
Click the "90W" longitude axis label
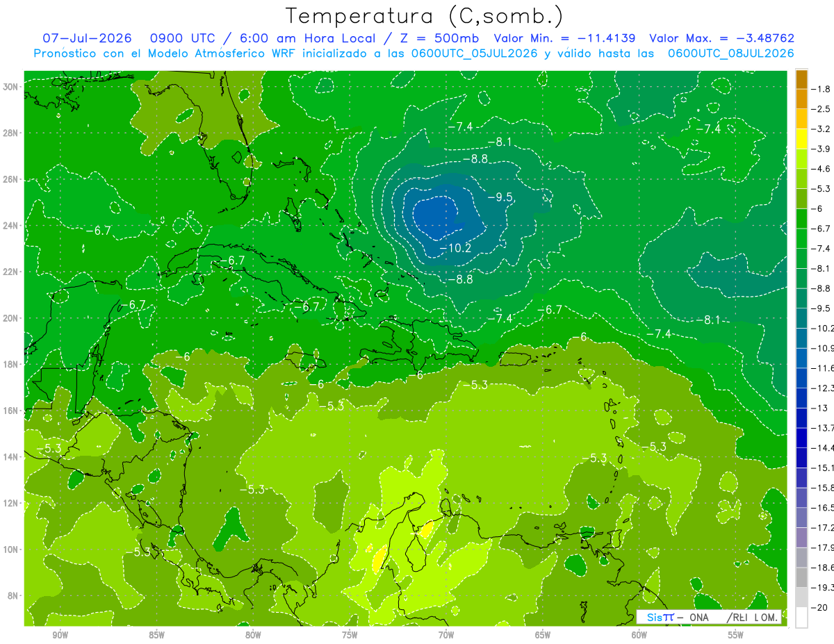(x=60, y=635)
